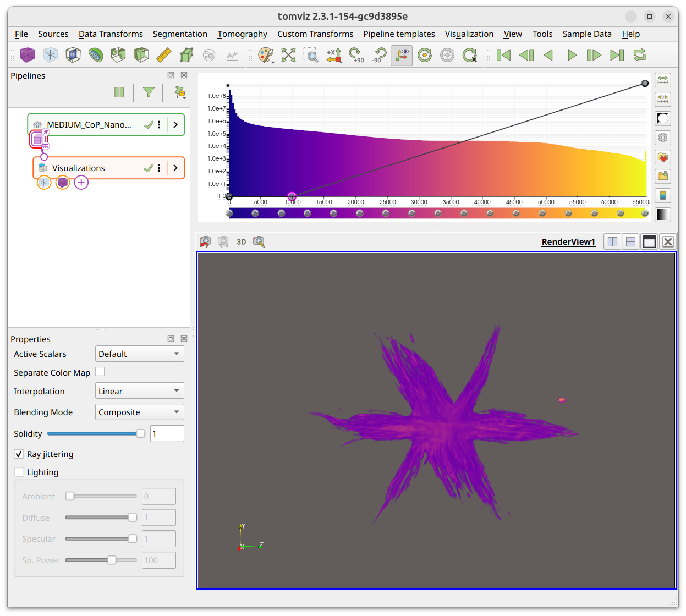Split RenderView1 vertically

click(631, 241)
